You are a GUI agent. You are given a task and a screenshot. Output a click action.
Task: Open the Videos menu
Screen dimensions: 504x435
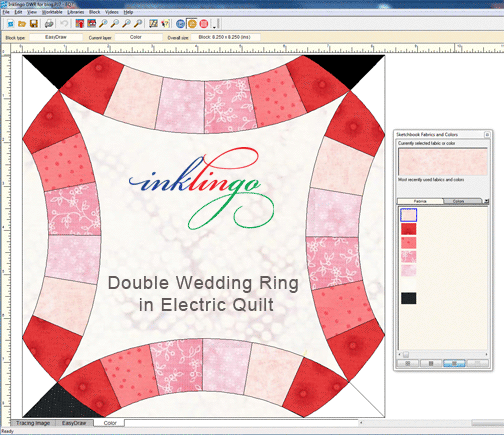[x=112, y=12]
